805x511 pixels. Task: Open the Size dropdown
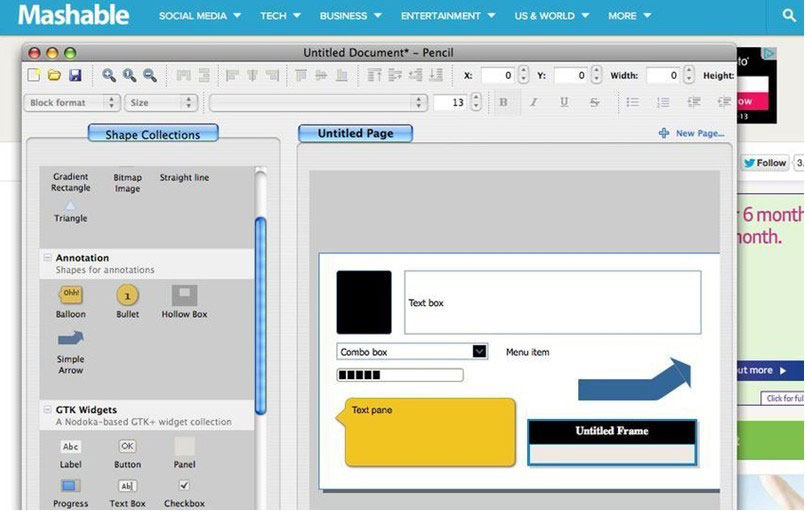pyautogui.click(x=160, y=102)
